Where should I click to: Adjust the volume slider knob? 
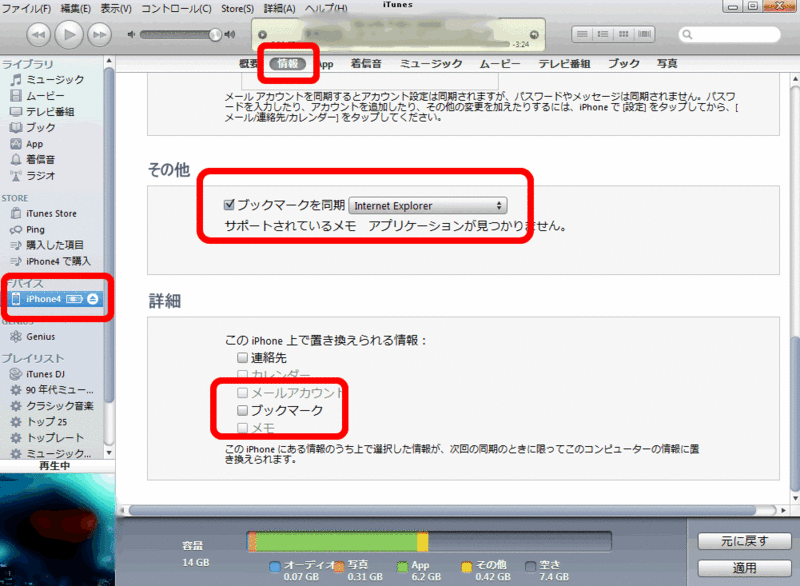pyautogui.click(x=215, y=35)
